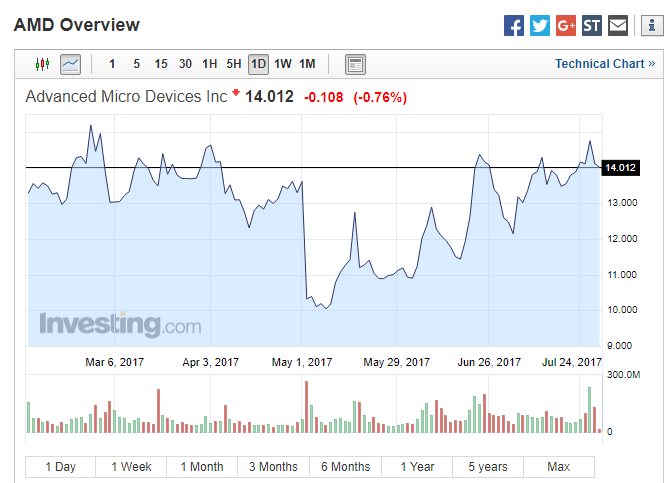Click the AMD Overview heading
This screenshot has width=671, height=483.
coord(77,25)
